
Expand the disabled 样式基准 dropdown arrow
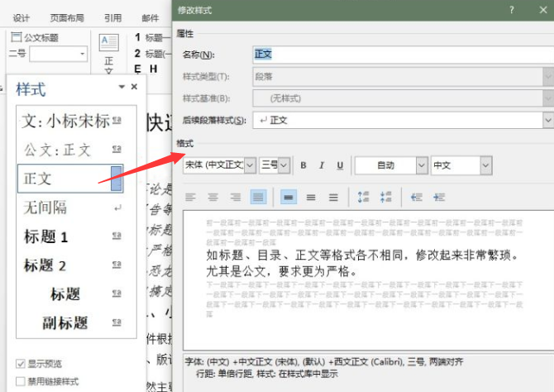(548, 98)
